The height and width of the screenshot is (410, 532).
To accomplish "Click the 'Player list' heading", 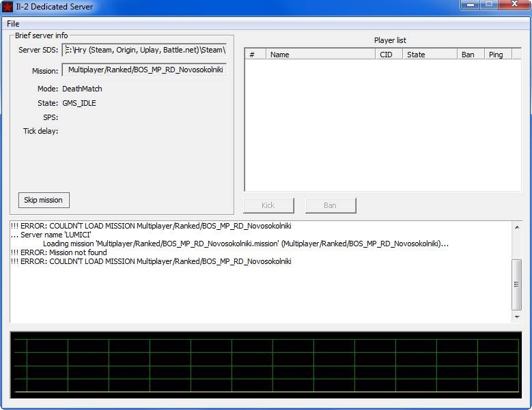I will 390,40.
